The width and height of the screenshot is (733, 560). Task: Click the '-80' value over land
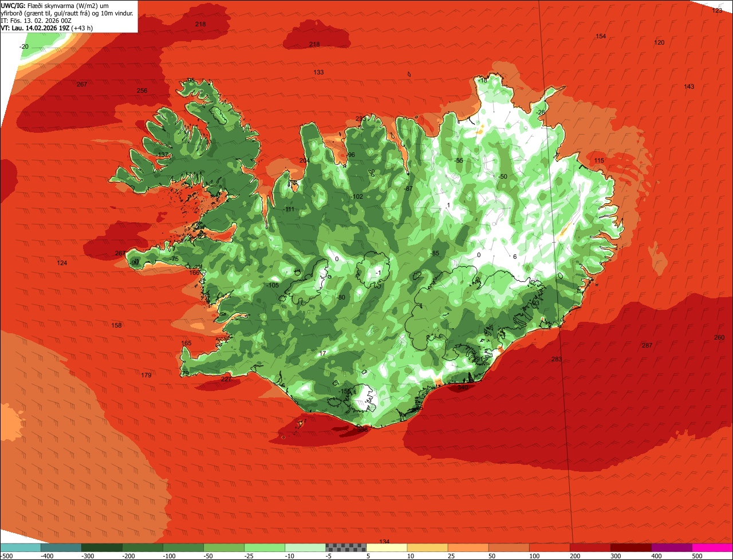(341, 297)
